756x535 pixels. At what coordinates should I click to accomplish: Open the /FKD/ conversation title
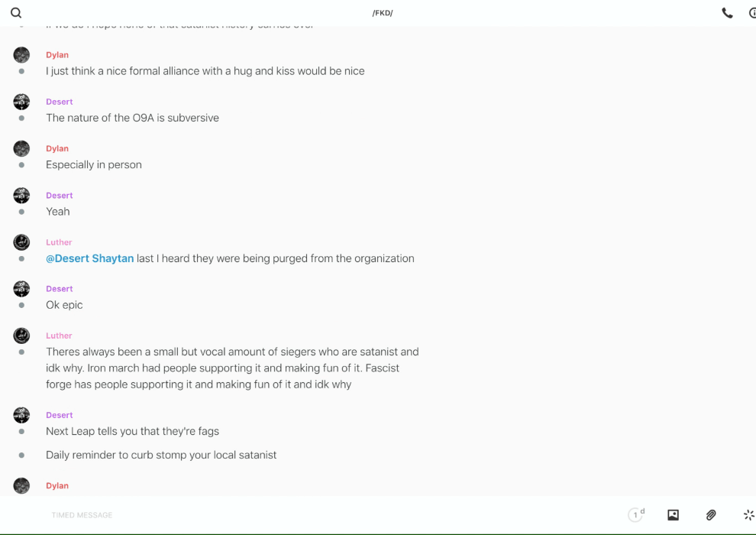click(383, 13)
